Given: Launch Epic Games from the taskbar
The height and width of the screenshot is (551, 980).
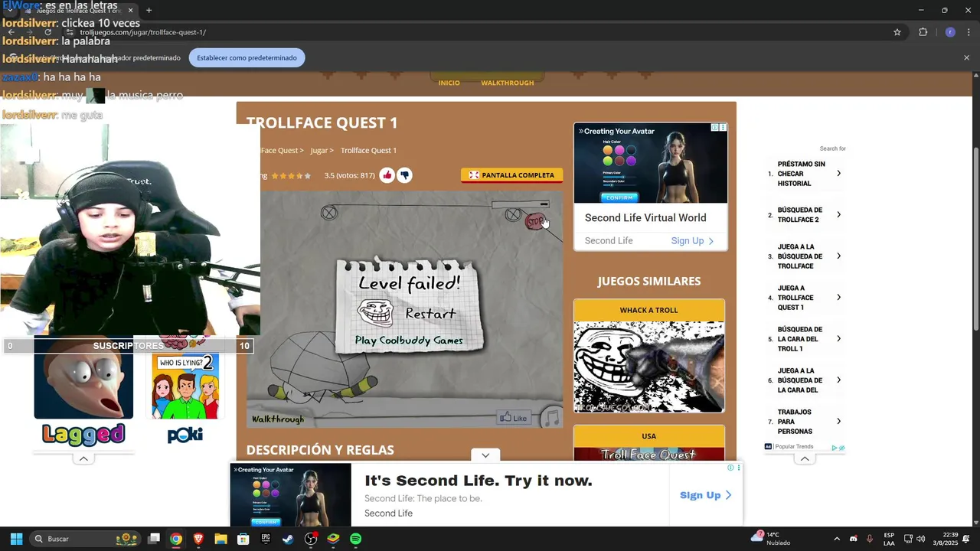Looking at the screenshot, I should click(266, 539).
